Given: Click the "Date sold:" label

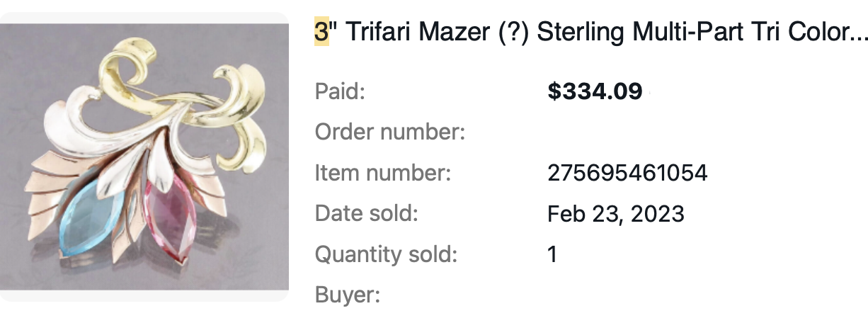Looking at the screenshot, I should [367, 213].
